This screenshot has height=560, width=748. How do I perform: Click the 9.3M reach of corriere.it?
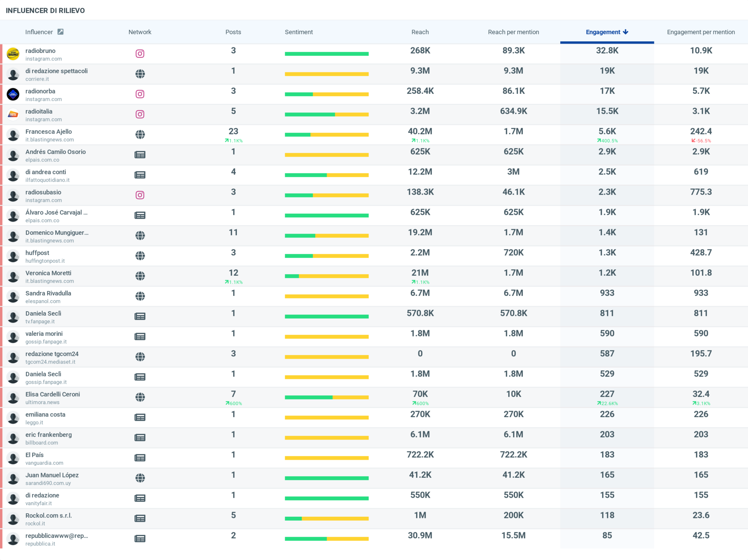pyautogui.click(x=420, y=71)
